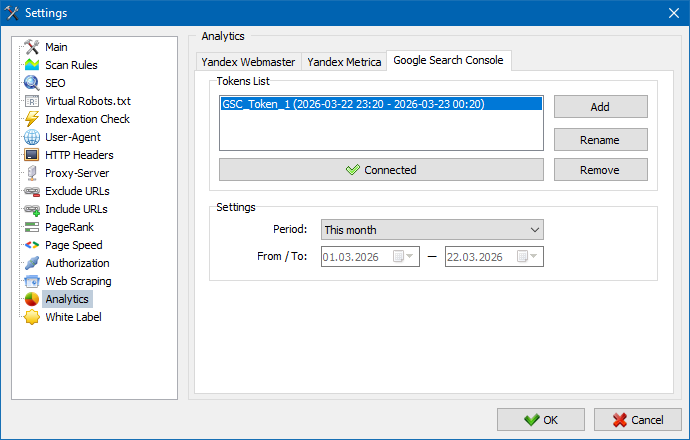This screenshot has width=690, height=440.
Task: Select Exclude URLs entry
Action: click(x=77, y=191)
